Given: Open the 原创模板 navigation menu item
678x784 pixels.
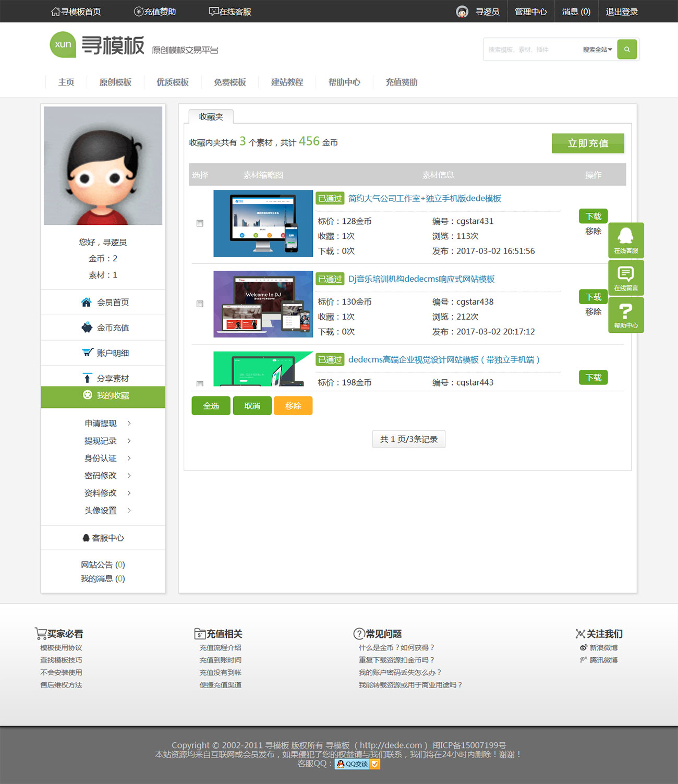Looking at the screenshot, I should [x=115, y=82].
